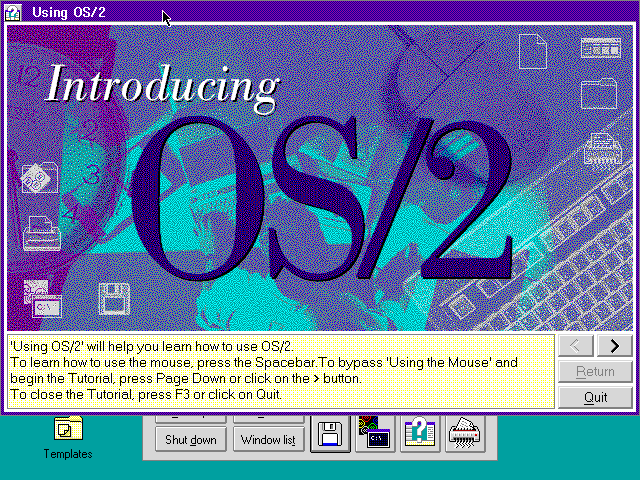
Task: Click the tutorial instruction text panel
Action: pos(280,370)
